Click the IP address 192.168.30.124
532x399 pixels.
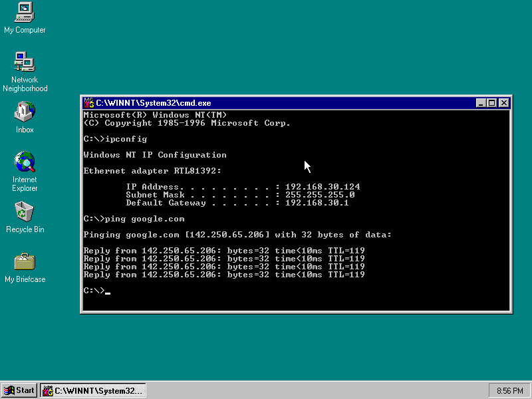323,187
